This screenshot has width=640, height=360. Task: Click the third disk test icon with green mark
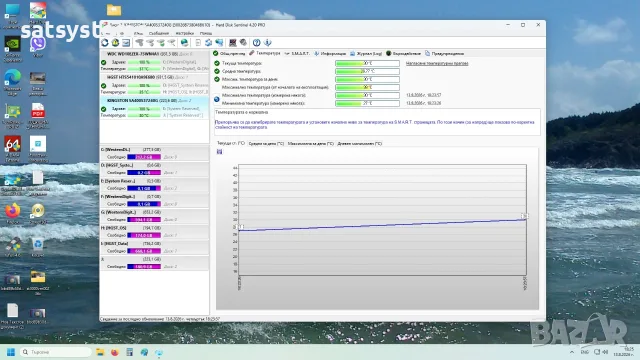161,42
